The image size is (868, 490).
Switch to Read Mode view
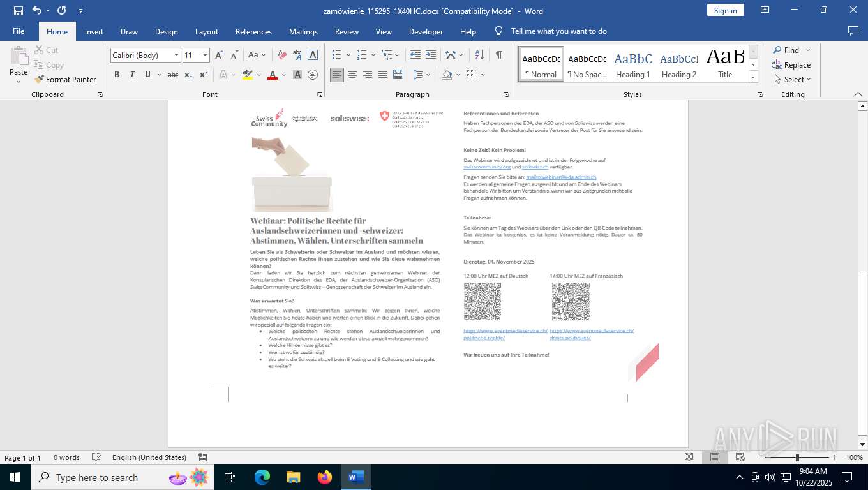click(689, 457)
